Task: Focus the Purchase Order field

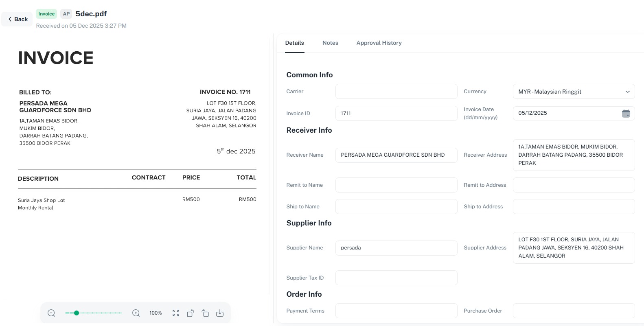Action: (x=574, y=311)
